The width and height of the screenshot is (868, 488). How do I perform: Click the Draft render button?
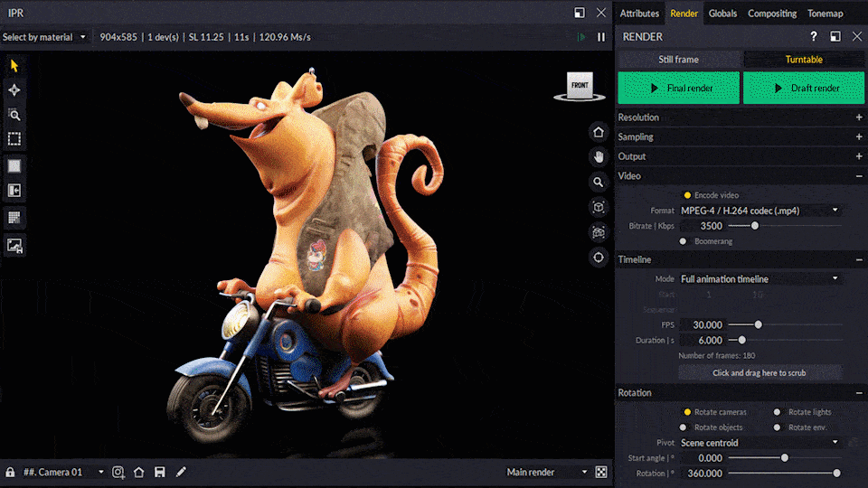click(804, 89)
